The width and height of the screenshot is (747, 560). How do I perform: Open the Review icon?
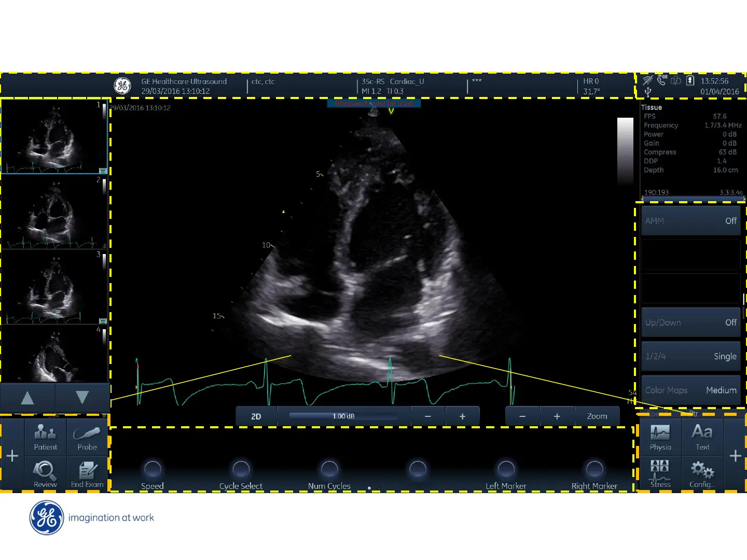coord(45,474)
